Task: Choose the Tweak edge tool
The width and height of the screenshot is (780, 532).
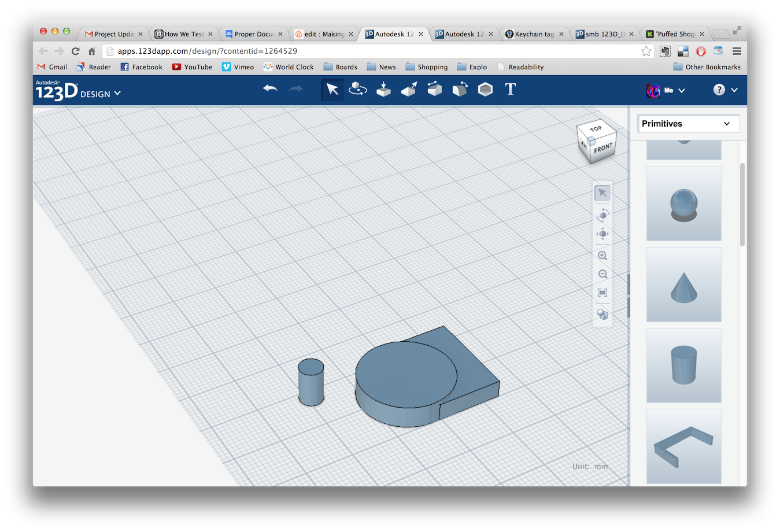Action: (434, 90)
